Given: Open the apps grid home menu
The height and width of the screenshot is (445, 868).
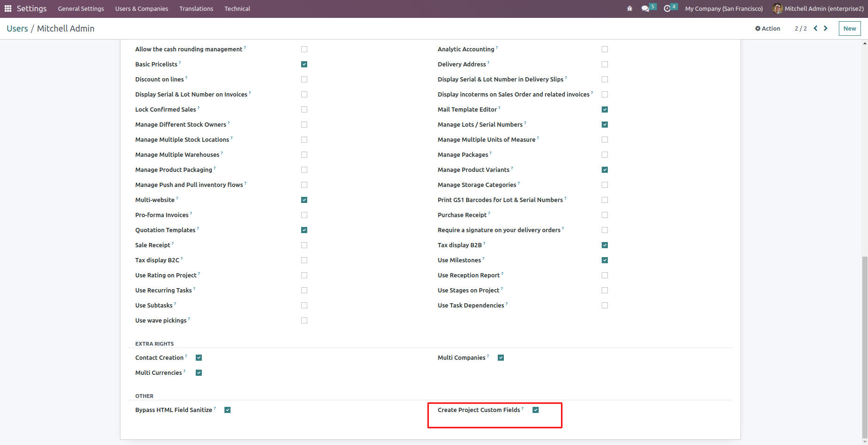Looking at the screenshot, I should (8, 8).
